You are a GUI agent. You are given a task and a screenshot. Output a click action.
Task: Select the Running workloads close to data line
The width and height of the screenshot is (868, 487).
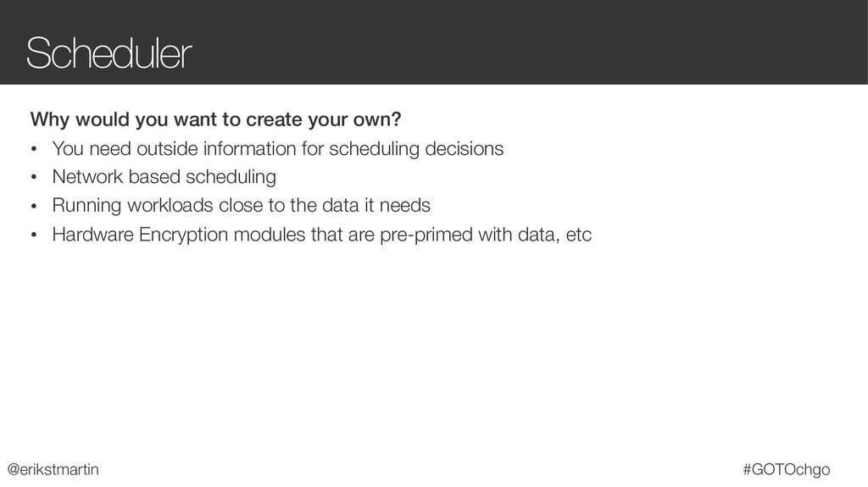241,206
